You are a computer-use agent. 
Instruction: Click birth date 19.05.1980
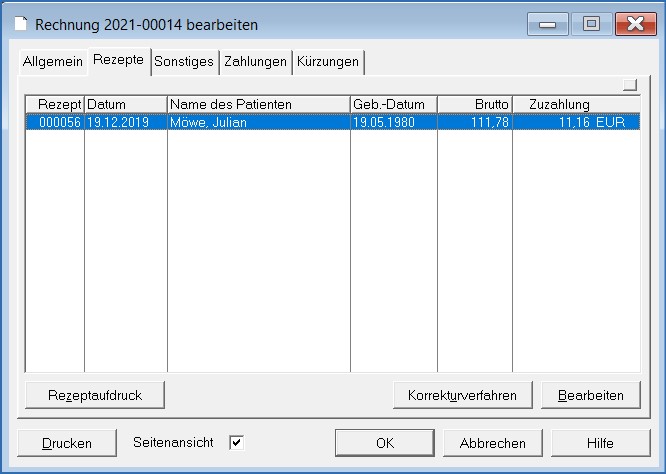click(x=384, y=122)
